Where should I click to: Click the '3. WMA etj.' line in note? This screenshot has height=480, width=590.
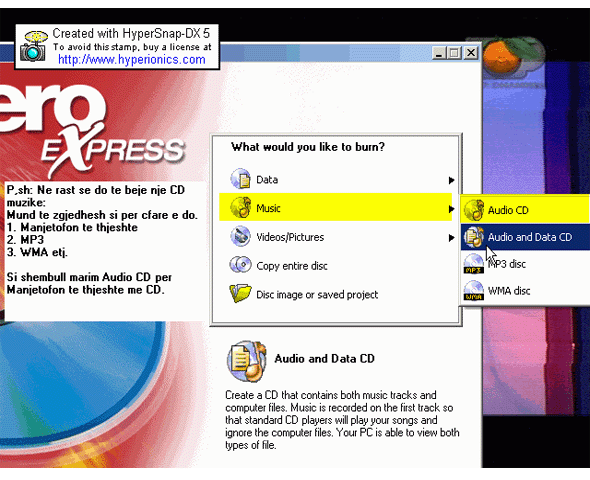37,252
